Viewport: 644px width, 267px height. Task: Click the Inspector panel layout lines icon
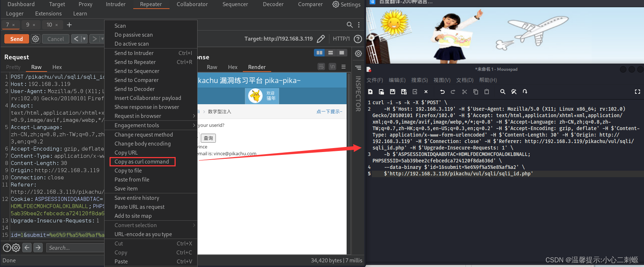click(x=358, y=68)
